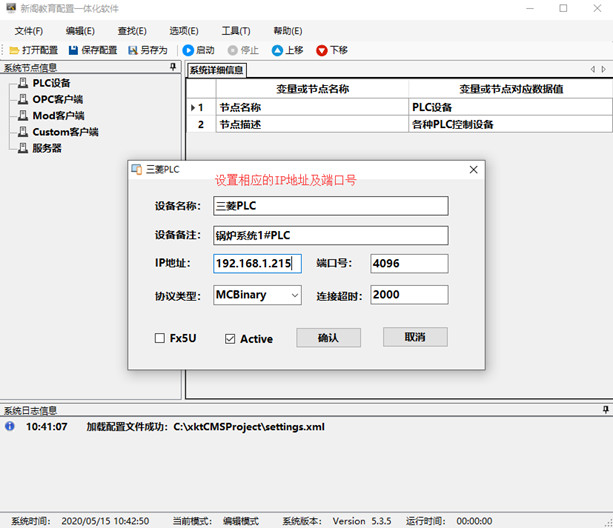Click the IP地址 input field
The width and height of the screenshot is (613, 528).
click(x=257, y=263)
